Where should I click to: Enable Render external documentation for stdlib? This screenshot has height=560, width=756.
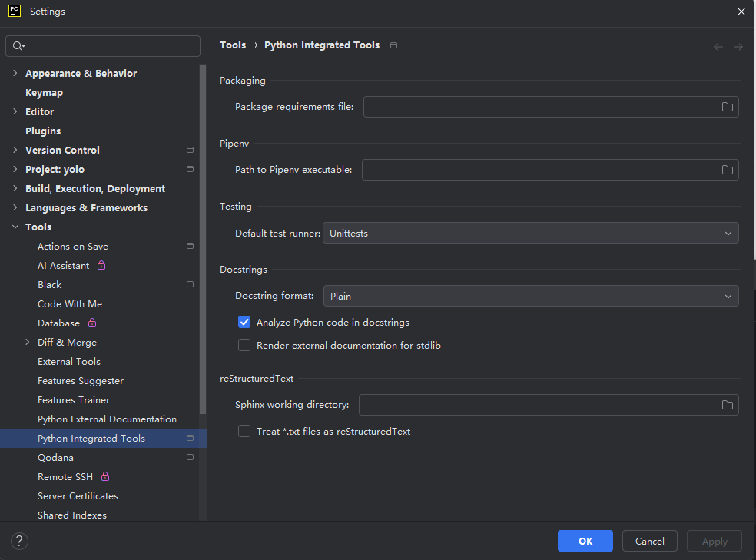pyautogui.click(x=244, y=345)
